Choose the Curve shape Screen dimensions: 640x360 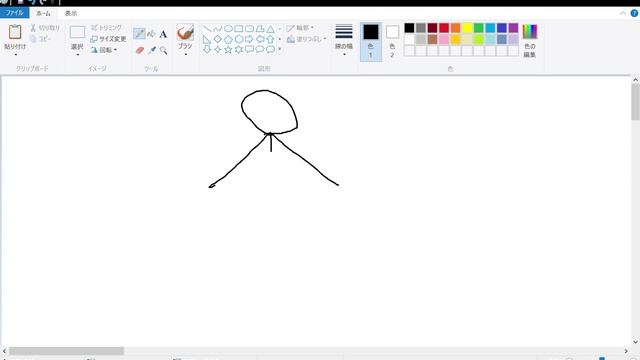[218, 29]
